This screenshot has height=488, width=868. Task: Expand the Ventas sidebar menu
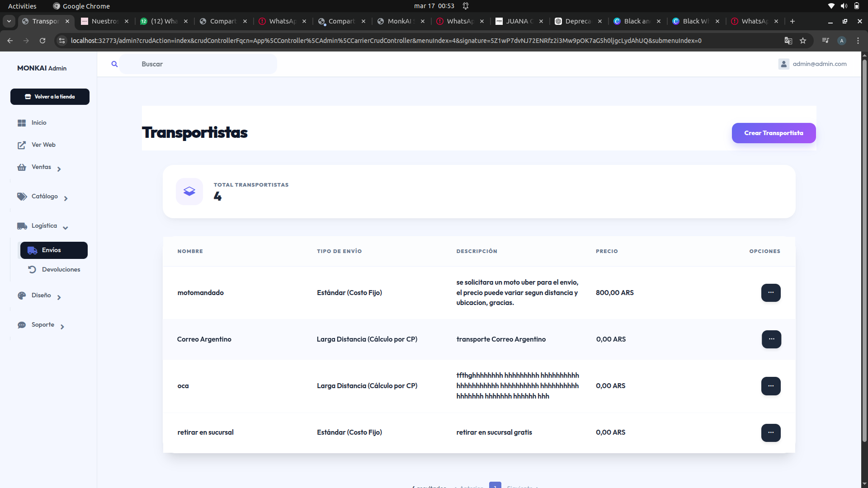(x=42, y=167)
